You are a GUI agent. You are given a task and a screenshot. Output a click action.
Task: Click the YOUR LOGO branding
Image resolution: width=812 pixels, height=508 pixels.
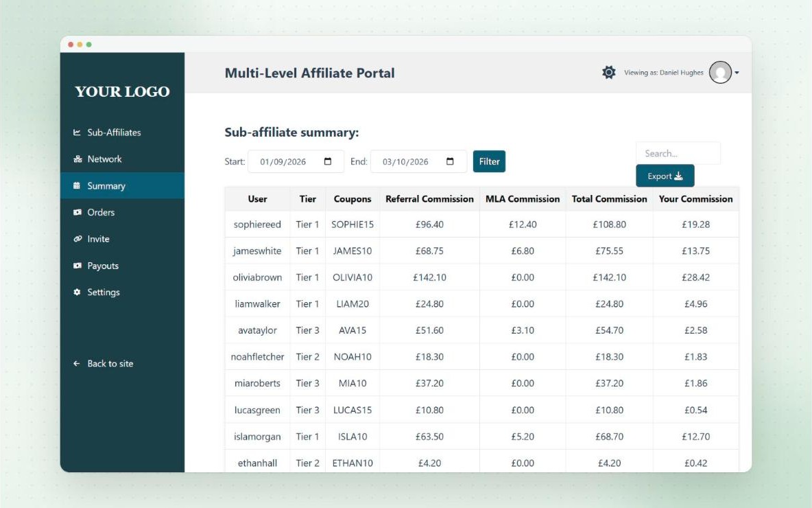[x=122, y=91]
